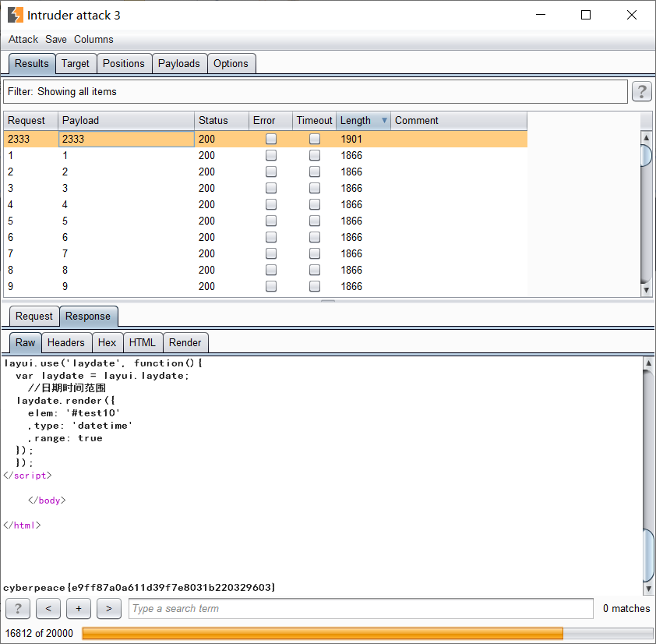
Task: Select the row for request 1
Action: 265,155
